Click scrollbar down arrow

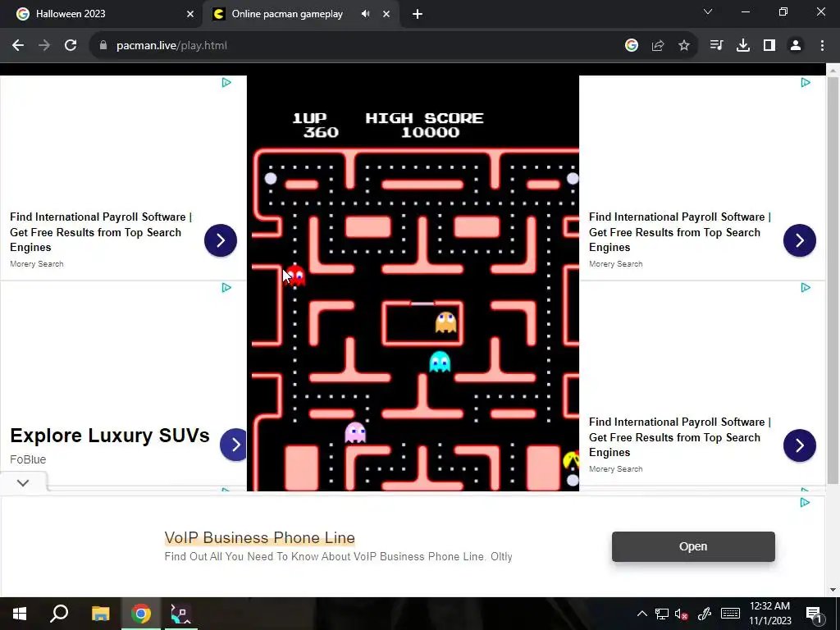[833, 591]
